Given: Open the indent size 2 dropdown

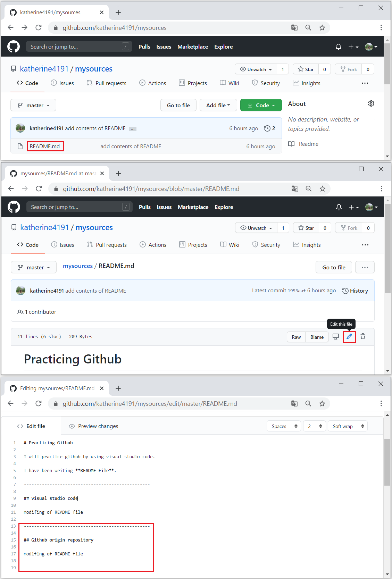Looking at the screenshot, I should tap(315, 426).
